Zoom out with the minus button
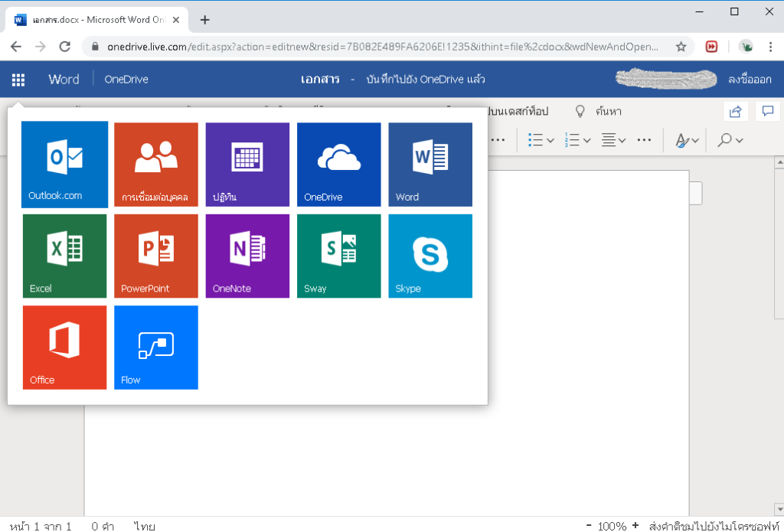This screenshot has width=784, height=532. point(589,526)
